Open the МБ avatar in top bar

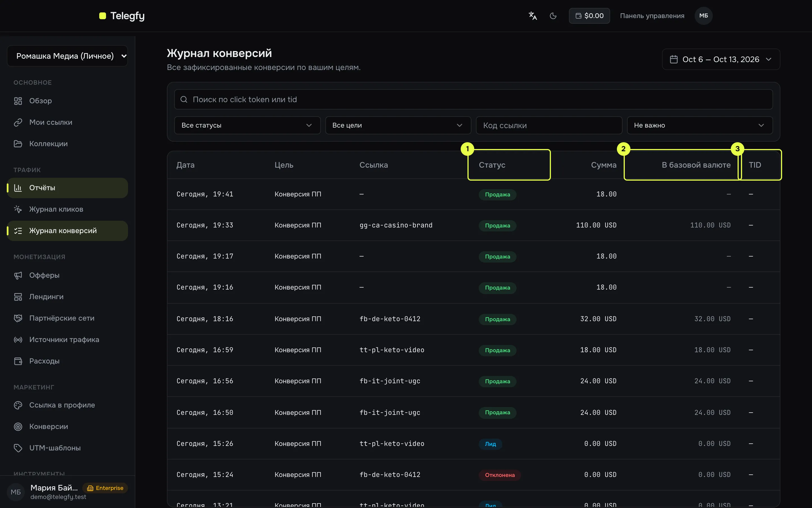[704, 16]
